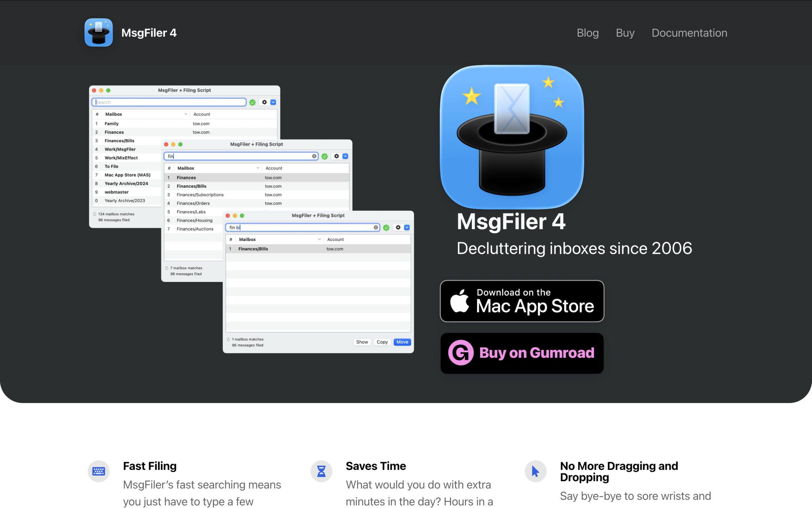Expand the blue dropdown in the 'fin b' window
Image resolution: width=812 pixels, height=508 pixels.
click(x=407, y=227)
